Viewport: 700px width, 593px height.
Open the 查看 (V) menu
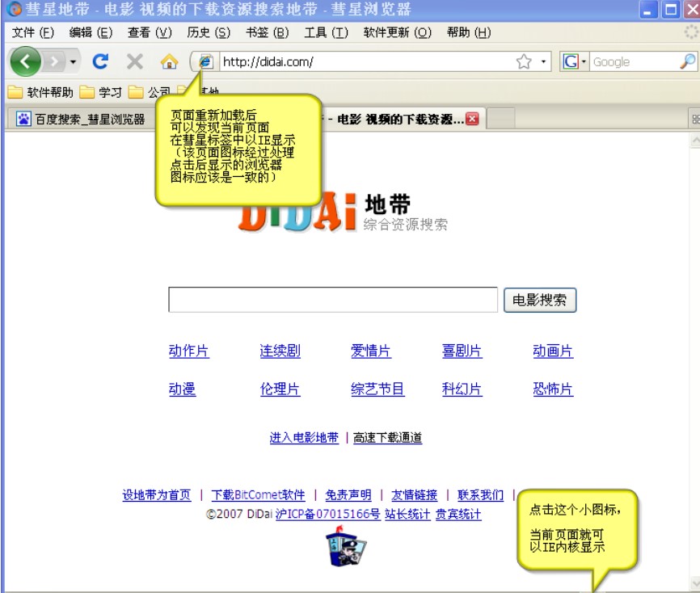point(150,32)
